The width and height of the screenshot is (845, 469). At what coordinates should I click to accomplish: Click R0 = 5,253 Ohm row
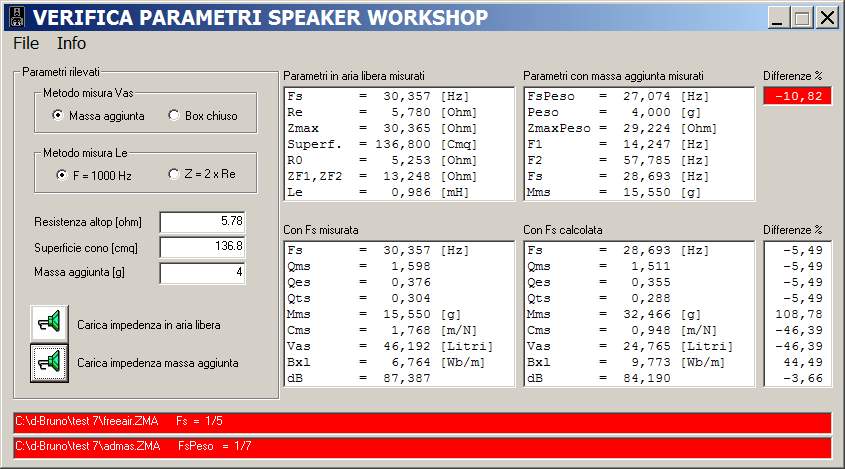(382, 161)
